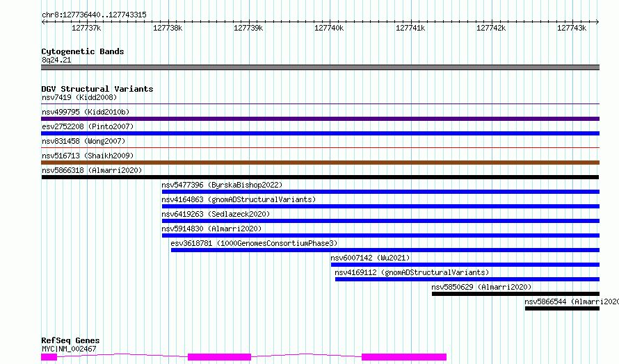Open nsv831458 (Wong2007) variant label

83,141
